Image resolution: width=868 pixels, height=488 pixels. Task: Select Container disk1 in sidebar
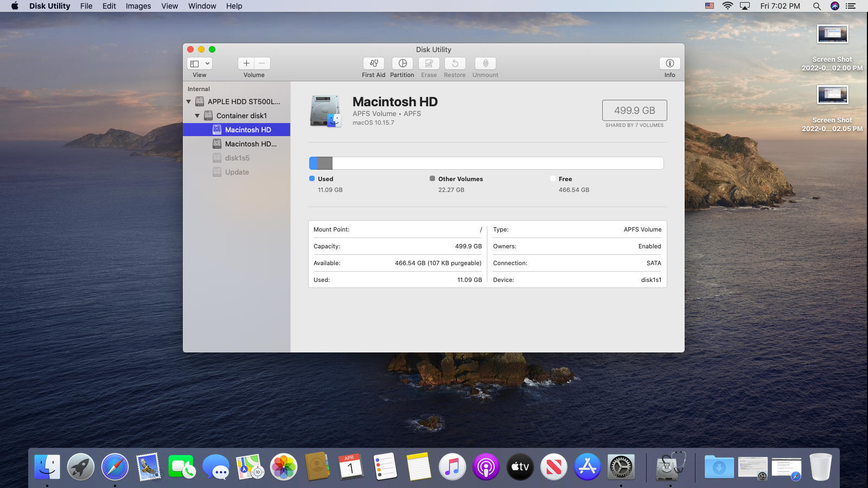[236, 115]
